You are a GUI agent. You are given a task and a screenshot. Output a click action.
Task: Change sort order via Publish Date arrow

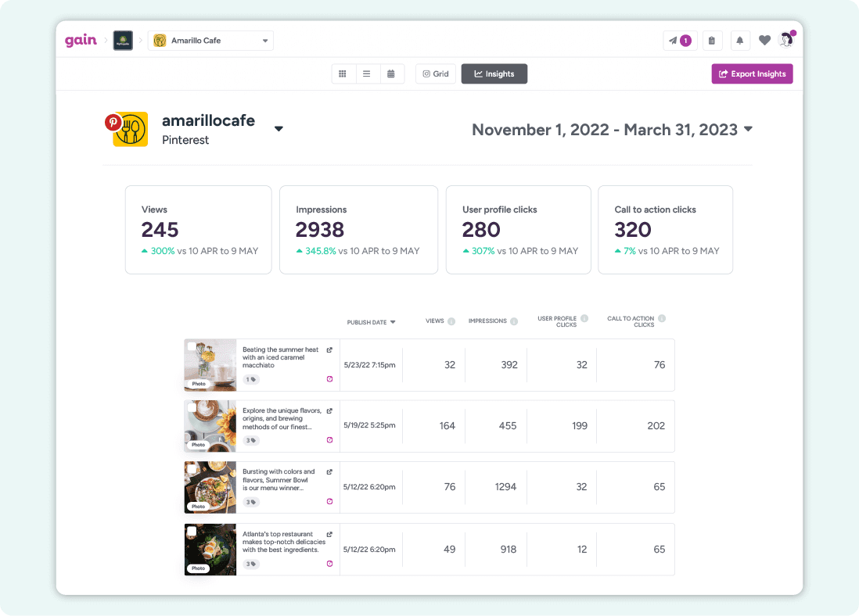click(x=394, y=321)
